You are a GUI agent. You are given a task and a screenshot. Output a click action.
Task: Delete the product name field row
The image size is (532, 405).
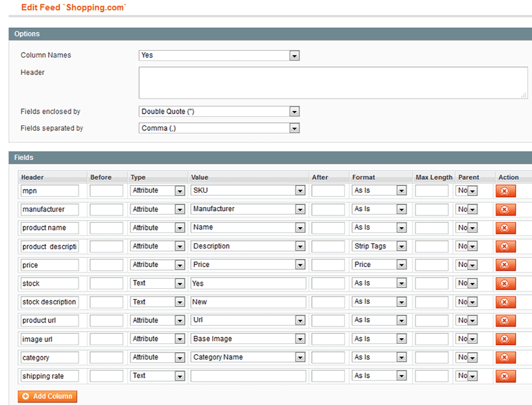point(505,228)
